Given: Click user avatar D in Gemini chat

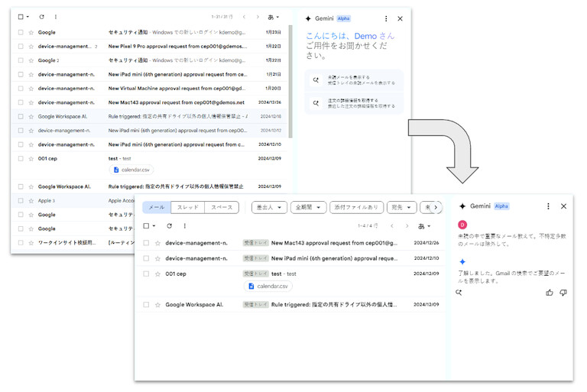Looking at the screenshot, I should click(462, 225).
